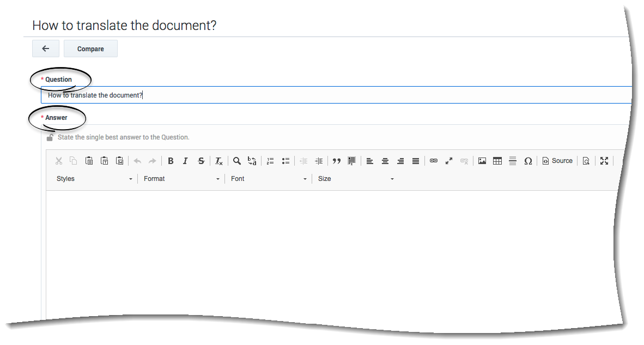Insert a special character (Omega icon)
The width and height of the screenshot is (644, 345).
coord(528,161)
